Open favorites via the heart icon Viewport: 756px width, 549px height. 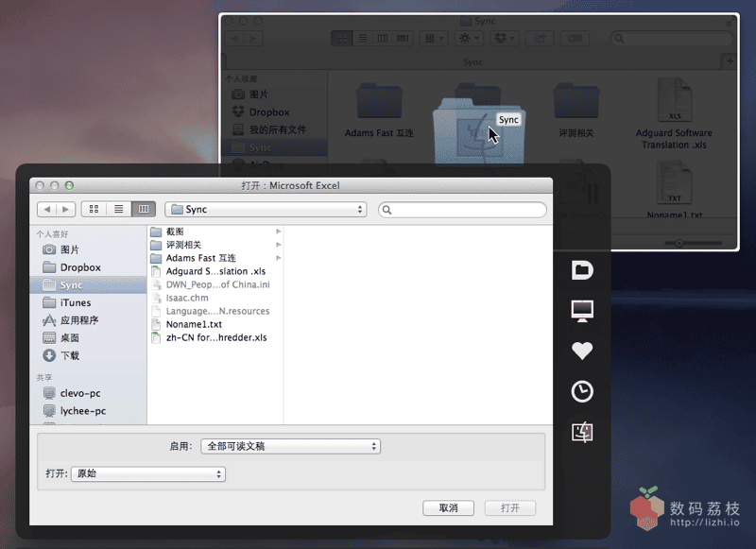coord(582,351)
